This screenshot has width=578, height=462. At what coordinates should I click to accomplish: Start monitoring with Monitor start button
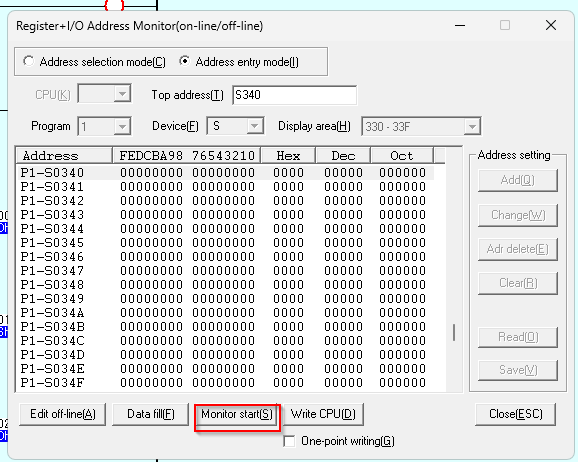[x=237, y=414]
